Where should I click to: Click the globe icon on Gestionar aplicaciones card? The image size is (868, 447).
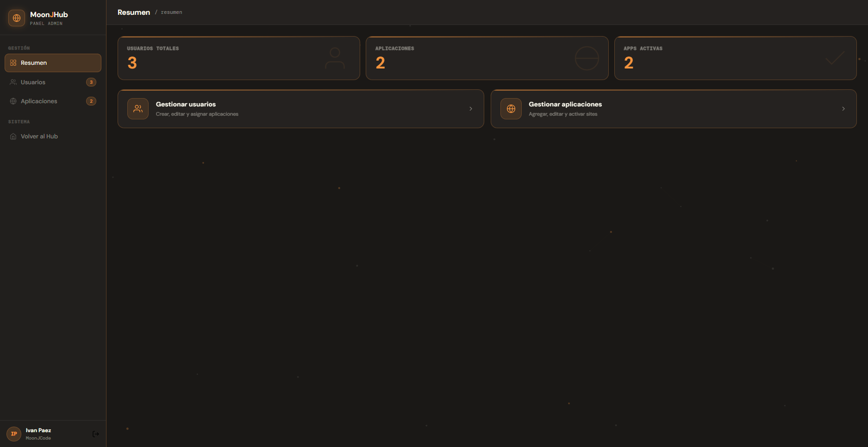tap(511, 109)
